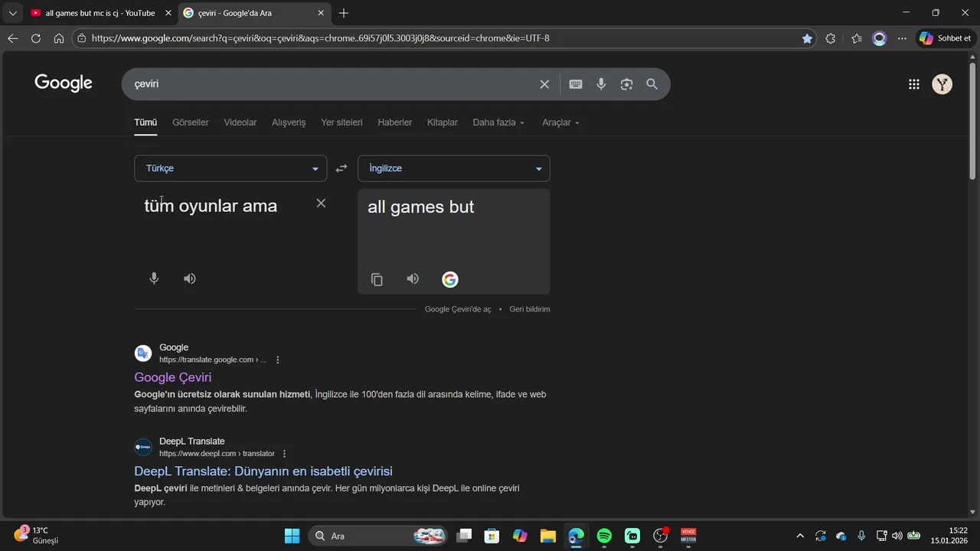Go to the Google home logo

point(64,83)
